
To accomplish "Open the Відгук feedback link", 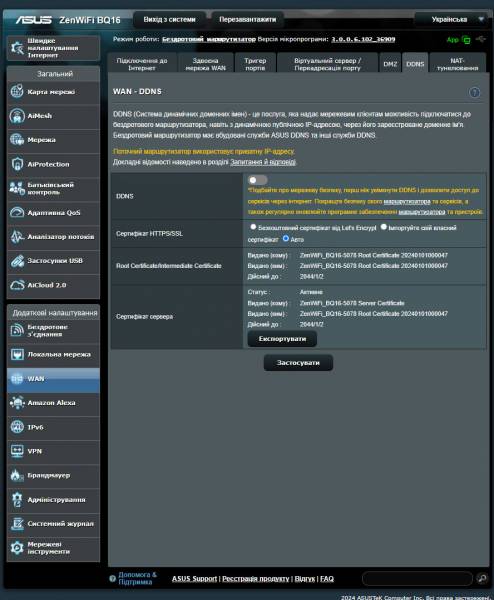I will (305, 579).
